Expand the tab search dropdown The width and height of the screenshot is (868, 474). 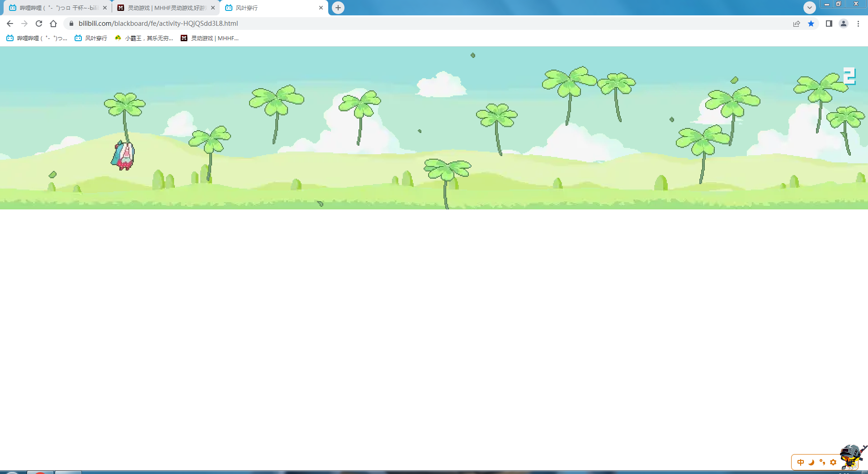coord(809,8)
